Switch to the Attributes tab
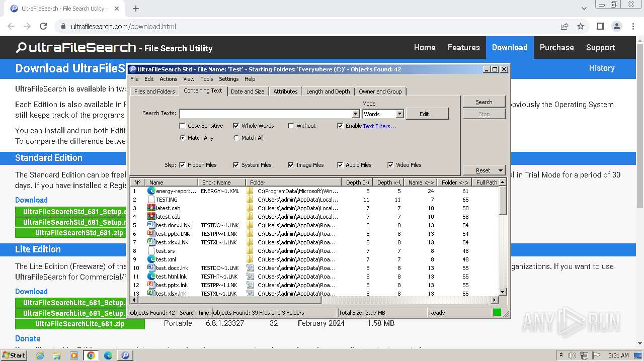This screenshot has height=362, width=644. tap(285, 92)
